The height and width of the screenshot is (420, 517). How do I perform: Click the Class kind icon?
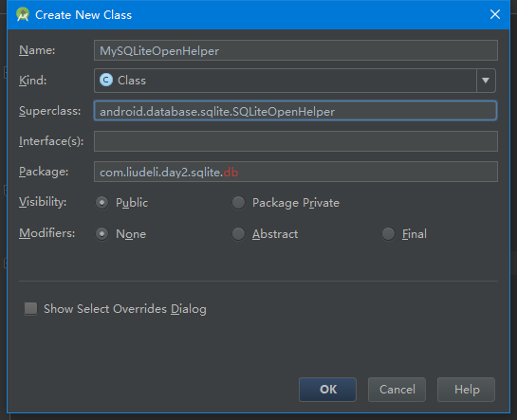106,80
